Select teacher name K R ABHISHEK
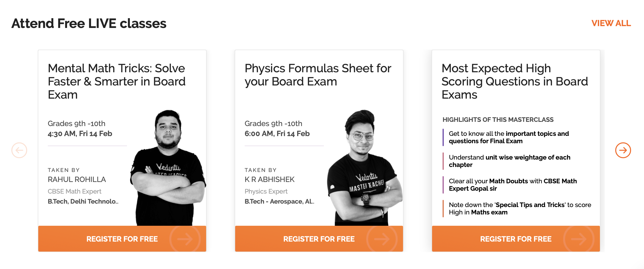This screenshot has height=269, width=644. 269,180
